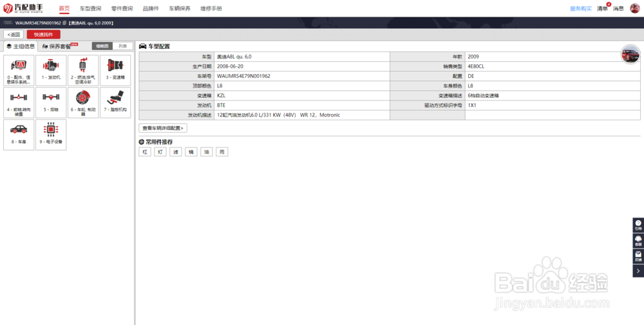Select common part tag 滤
This screenshot has height=325, width=644.
(176, 152)
